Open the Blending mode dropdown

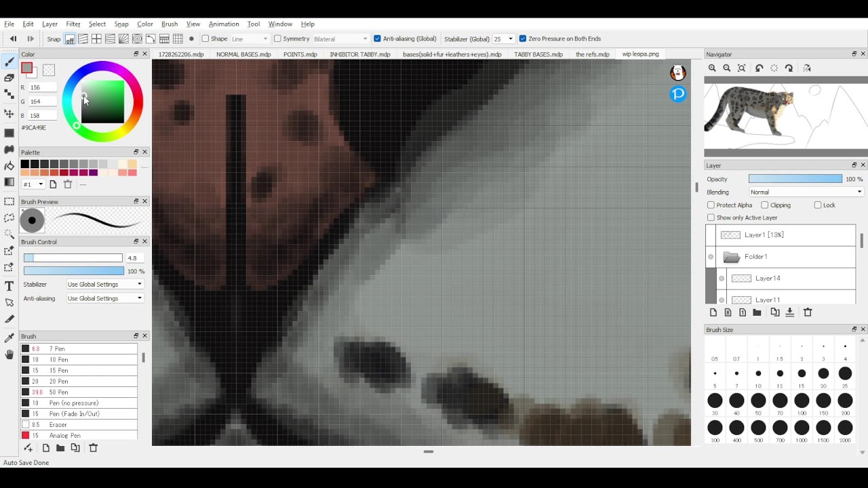806,192
